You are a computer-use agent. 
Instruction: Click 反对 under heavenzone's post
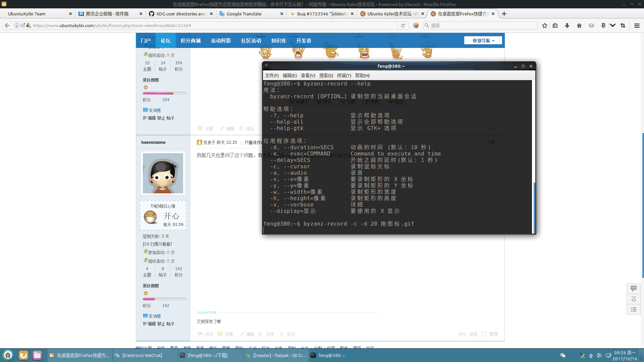pyautogui.click(x=290, y=334)
